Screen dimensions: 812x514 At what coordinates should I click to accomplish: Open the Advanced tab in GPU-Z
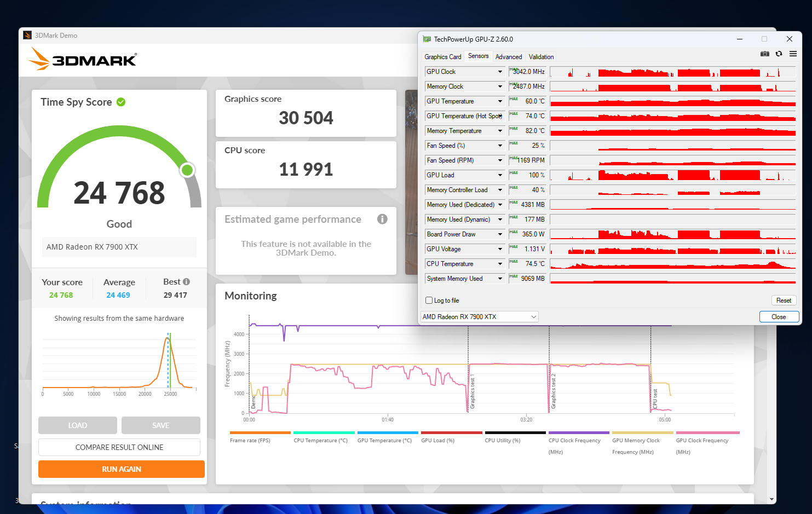coord(509,57)
